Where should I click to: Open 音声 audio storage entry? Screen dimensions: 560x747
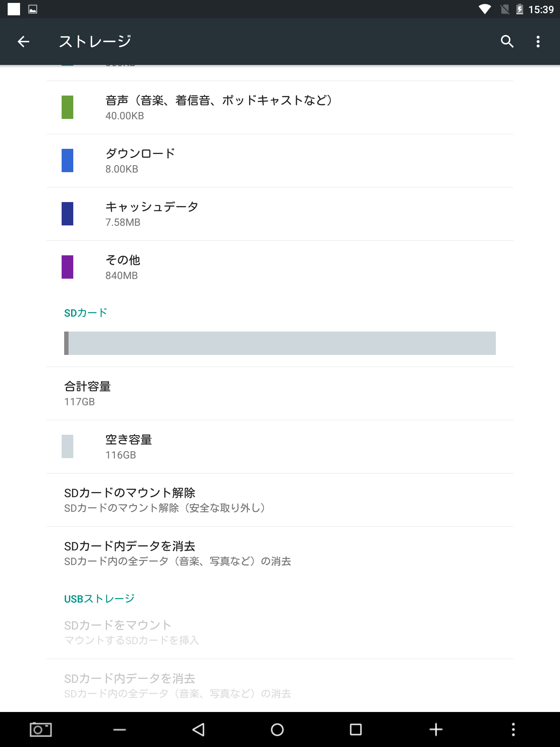pyautogui.click(x=280, y=108)
